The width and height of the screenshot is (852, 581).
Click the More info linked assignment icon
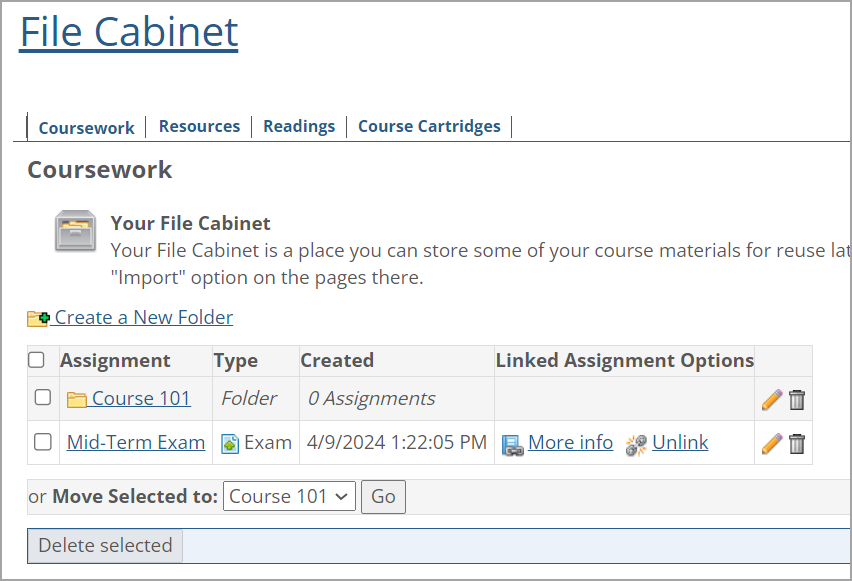[x=512, y=445]
